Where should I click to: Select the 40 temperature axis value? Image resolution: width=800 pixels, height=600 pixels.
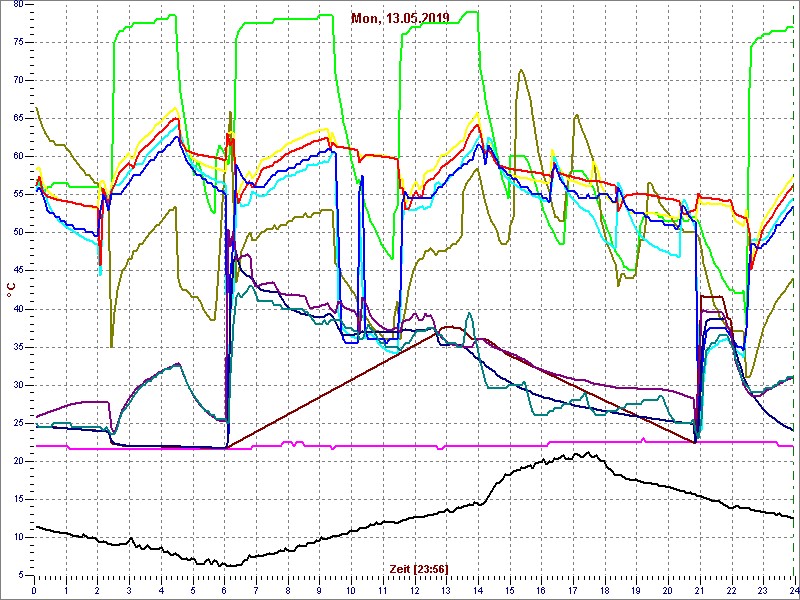click(x=17, y=309)
